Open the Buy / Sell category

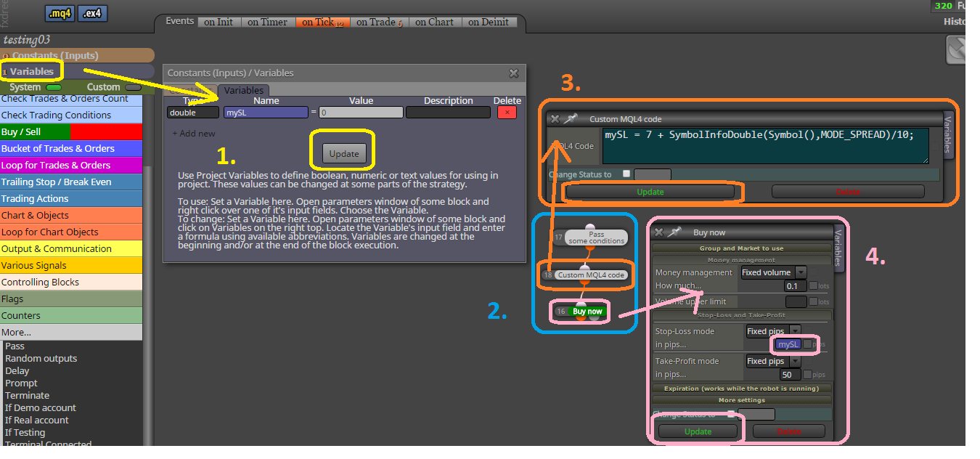pyautogui.click(x=71, y=131)
